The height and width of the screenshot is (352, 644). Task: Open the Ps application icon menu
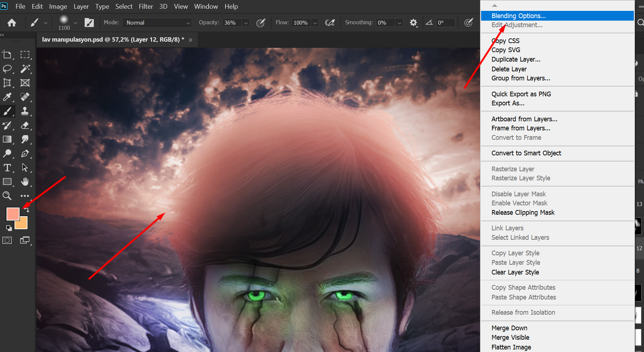click(x=4, y=6)
